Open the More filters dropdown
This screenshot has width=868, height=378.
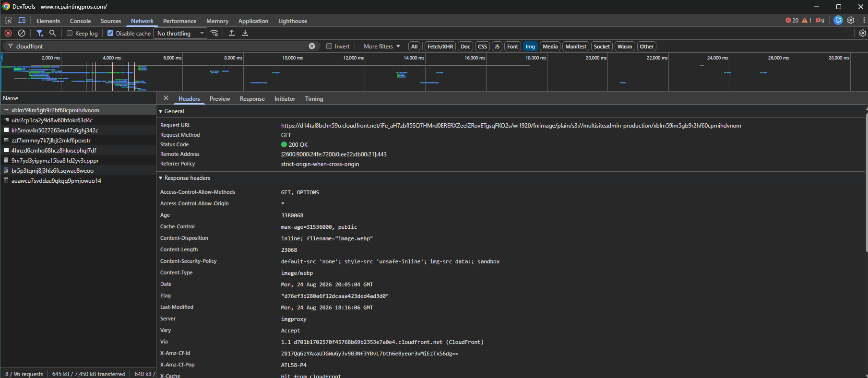click(382, 47)
